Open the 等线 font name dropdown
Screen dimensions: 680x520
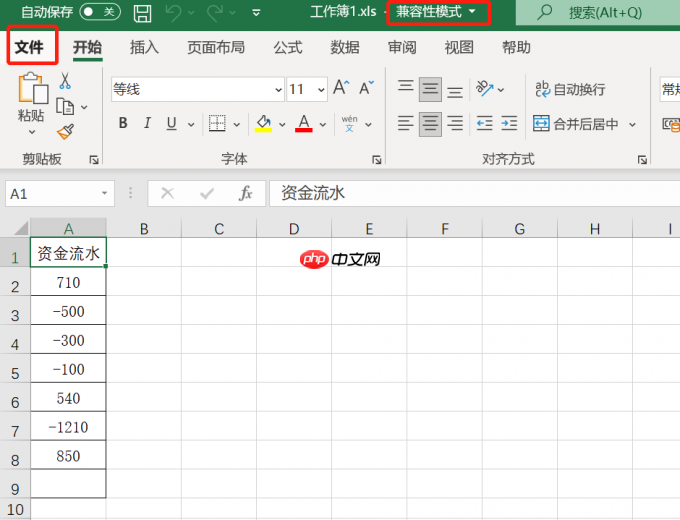click(x=278, y=90)
